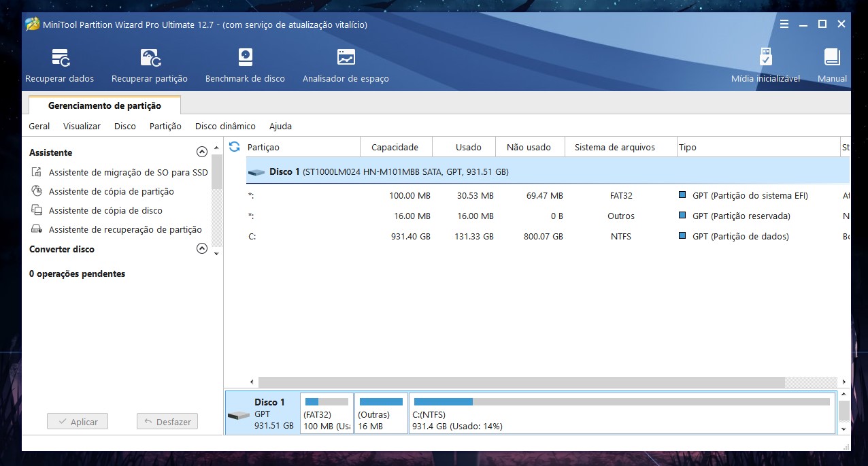Image resolution: width=868 pixels, height=466 pixels.
Task: Click the disk icon in the Disco 1 header row
Action: click(256, 172)
